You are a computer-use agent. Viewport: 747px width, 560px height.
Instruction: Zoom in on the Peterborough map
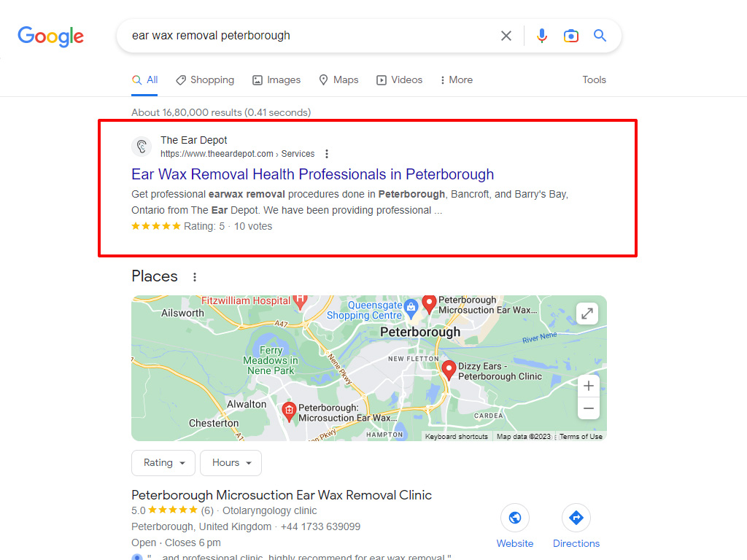click(x=589, y=386)
